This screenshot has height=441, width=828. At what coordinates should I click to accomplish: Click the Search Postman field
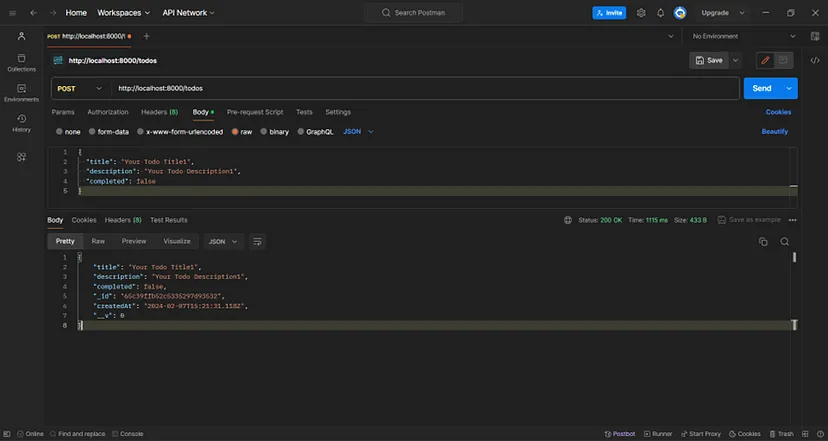tap(413, 13)
